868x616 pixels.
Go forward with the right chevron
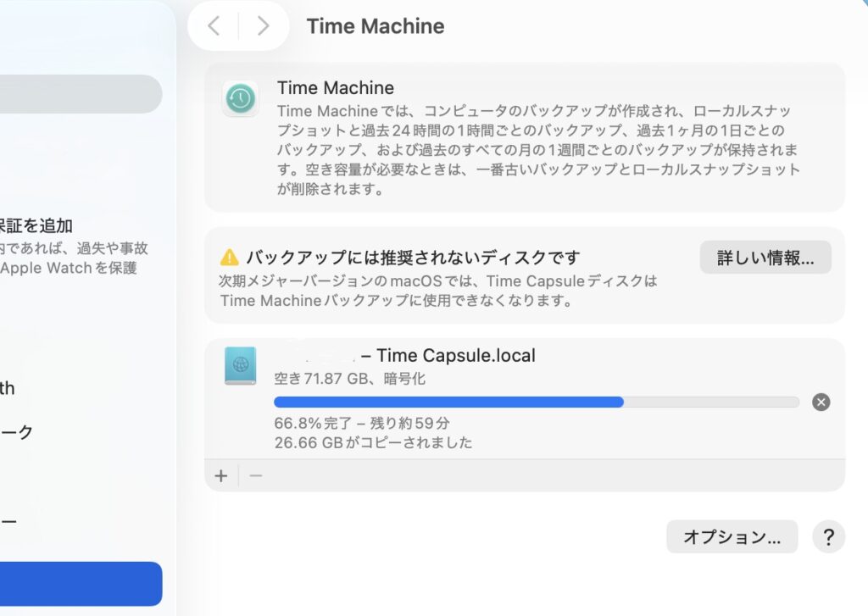tap(263, 25)
